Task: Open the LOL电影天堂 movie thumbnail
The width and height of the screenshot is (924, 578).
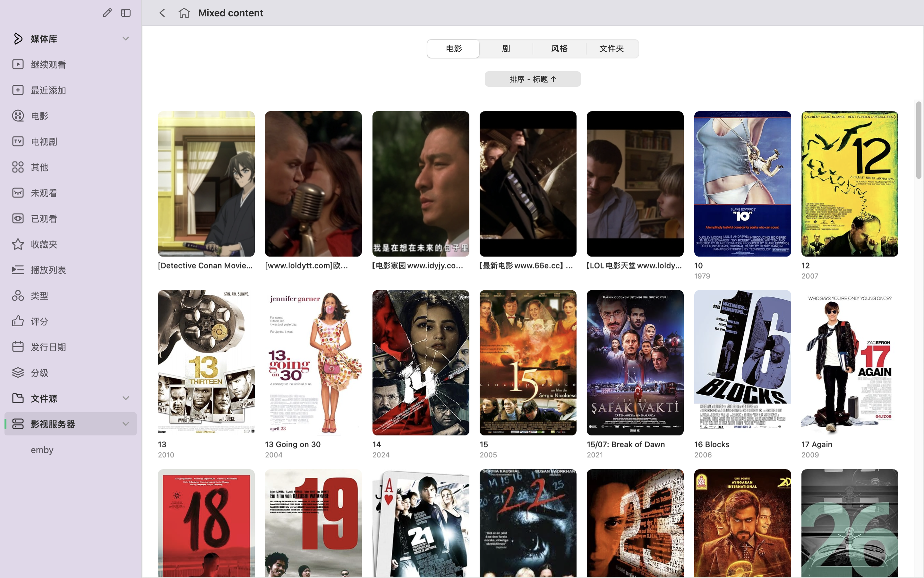Action: (635, 184)
